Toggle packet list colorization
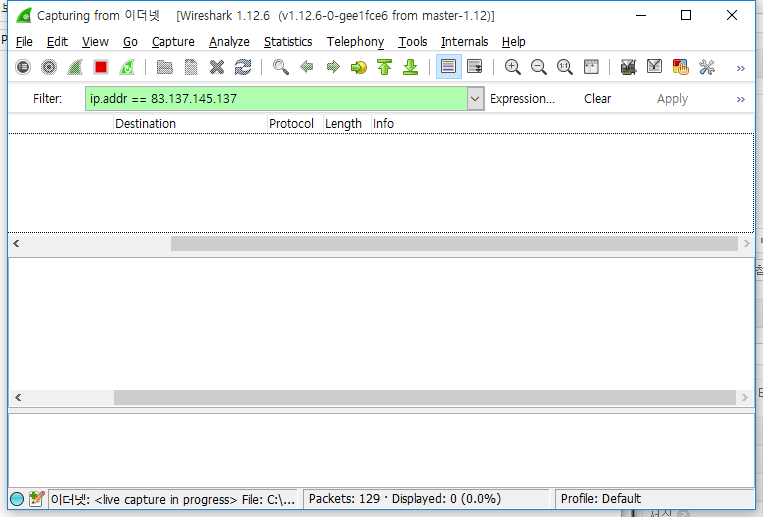The width and height of the screenshot is (763, 517). point(448,67)
